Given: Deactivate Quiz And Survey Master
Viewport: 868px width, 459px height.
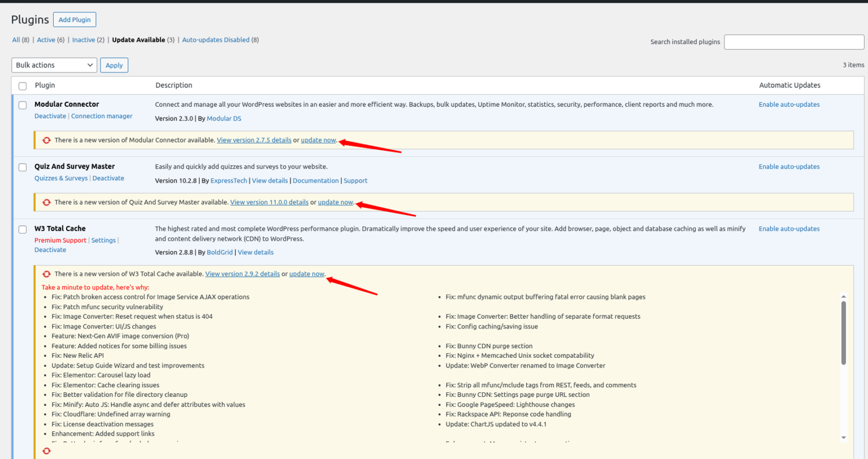Looking at the screenshot, I should (108, 178).
